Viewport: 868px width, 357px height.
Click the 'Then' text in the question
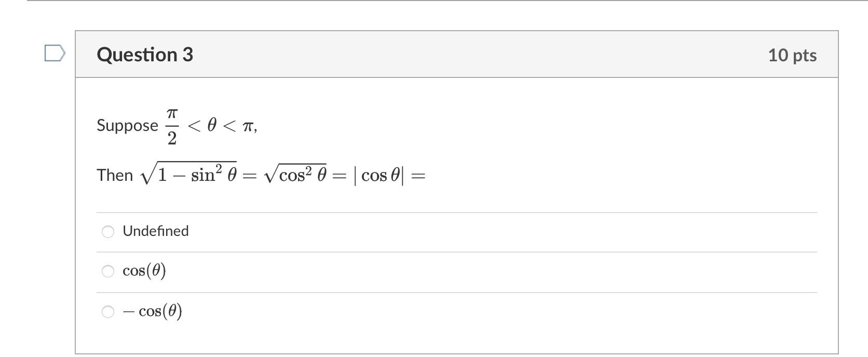(115, 175)
